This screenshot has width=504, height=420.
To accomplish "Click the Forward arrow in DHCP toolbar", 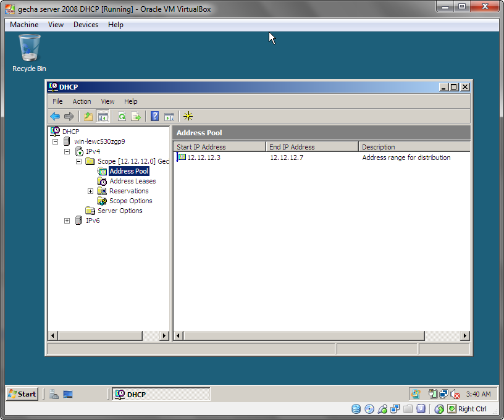I will point(69,116).
